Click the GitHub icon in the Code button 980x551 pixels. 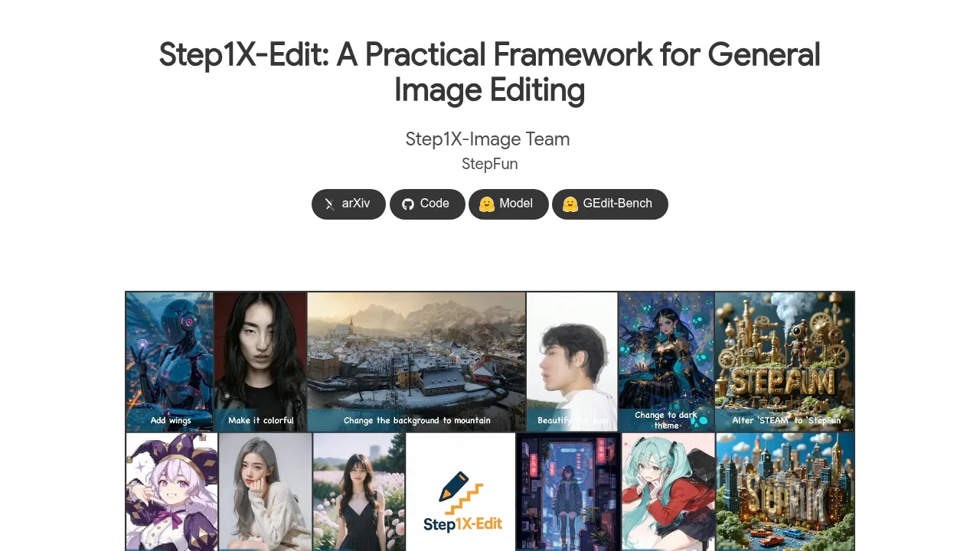click(408, 204)
